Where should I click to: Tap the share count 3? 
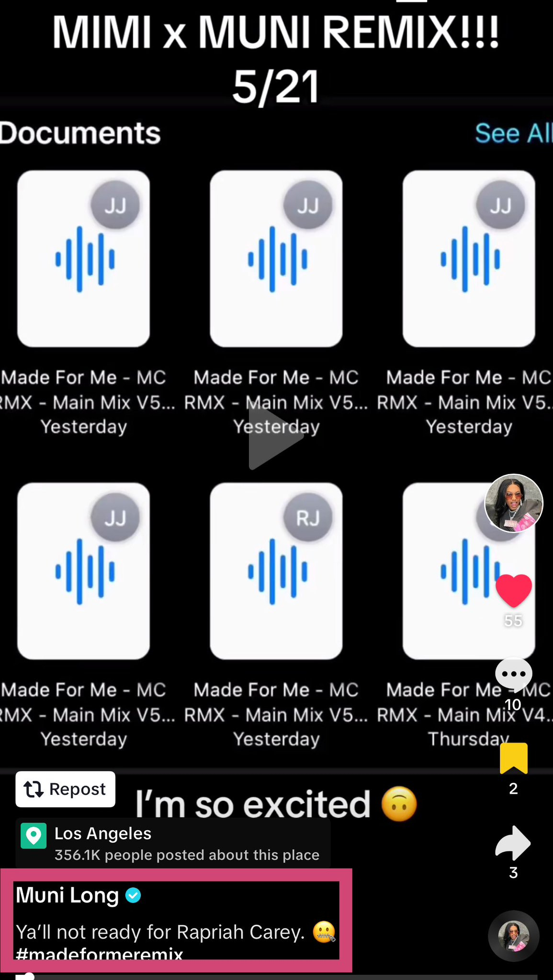513,872
